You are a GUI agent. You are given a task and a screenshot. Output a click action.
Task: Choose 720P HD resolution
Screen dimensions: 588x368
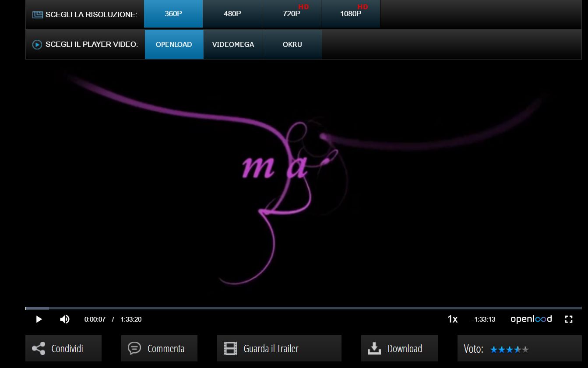pyautogui.click(x=292, y=14)
